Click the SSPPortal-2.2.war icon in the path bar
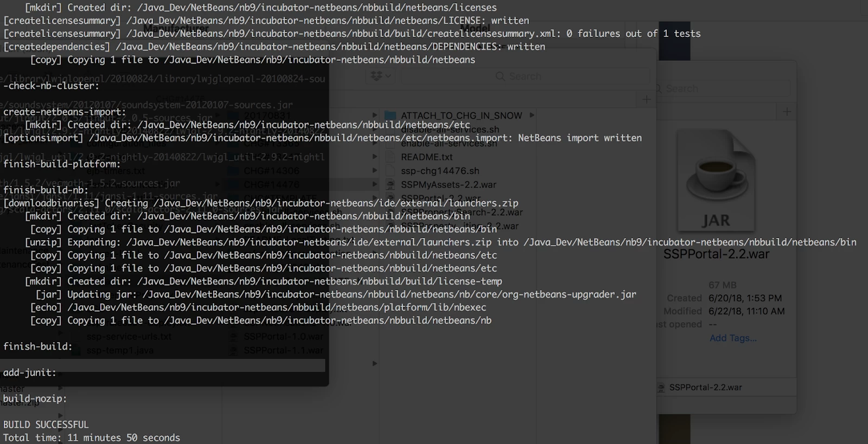The width and height of the screenshot is (868, 444). [661, 388]
